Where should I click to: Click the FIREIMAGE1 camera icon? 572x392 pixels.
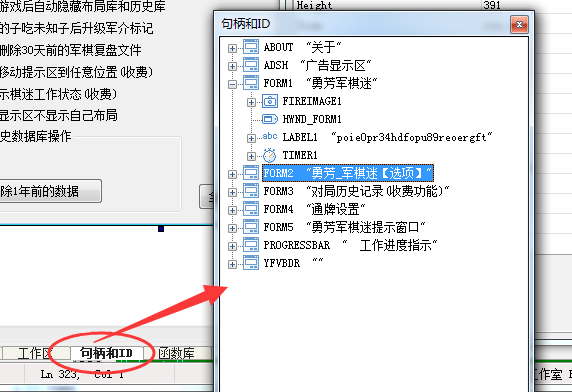(x=270, y=101)
